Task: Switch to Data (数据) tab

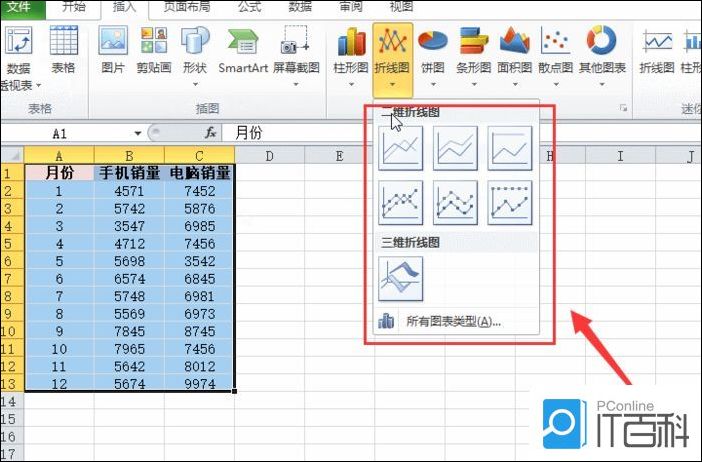Action: coord(300,7)
